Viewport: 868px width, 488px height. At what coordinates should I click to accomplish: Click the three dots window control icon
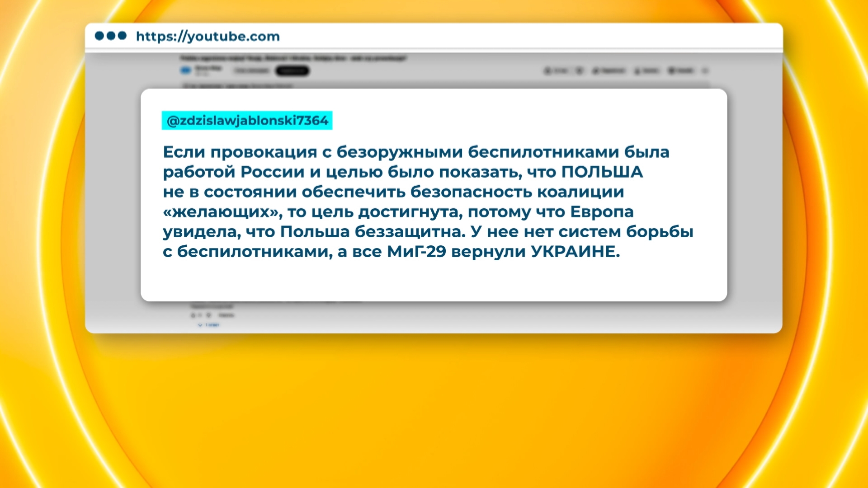pyautogui.click(x=111, y=36)
